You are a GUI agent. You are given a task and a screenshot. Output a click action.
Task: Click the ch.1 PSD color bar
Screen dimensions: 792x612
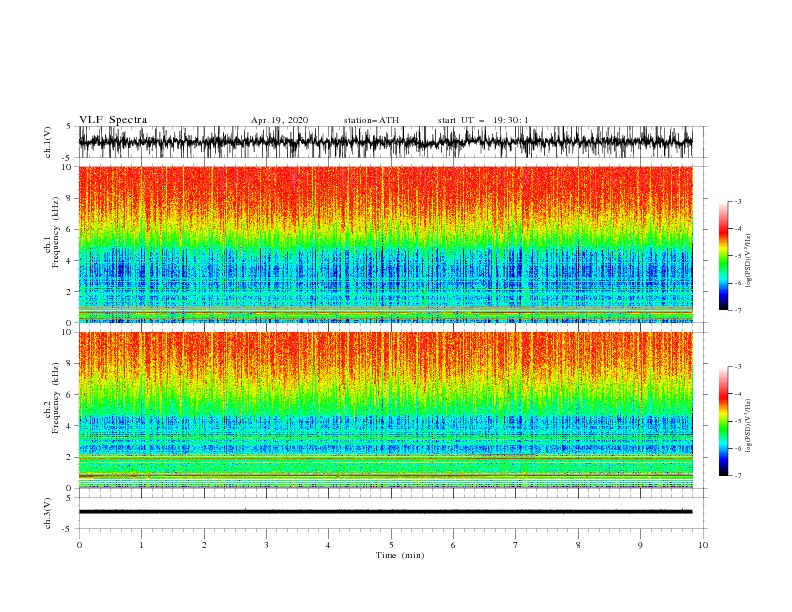coord(723,256)
